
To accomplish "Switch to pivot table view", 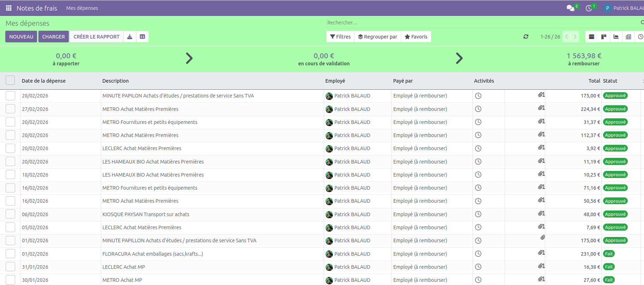I will [628, 37].
